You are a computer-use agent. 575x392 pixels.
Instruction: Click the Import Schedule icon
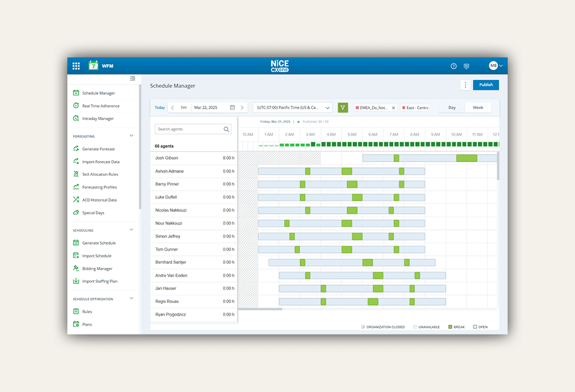(76, 256)
